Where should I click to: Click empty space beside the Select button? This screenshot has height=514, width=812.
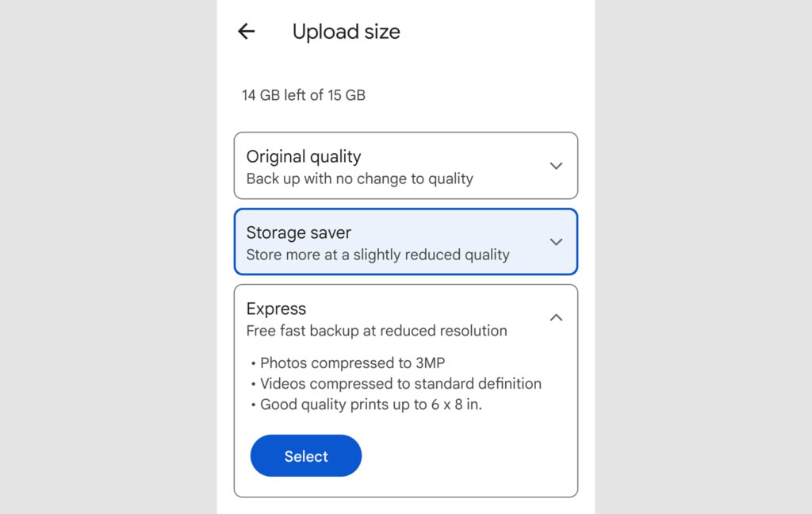coord(466,456)
